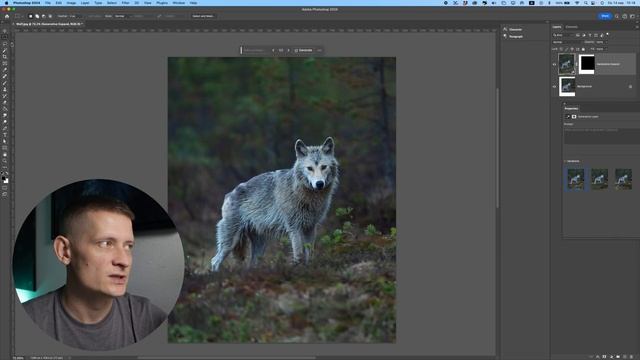Open the Paragraph panel icon
The height and width of the screenshot is (360, 640).
(x=505, y=36)
